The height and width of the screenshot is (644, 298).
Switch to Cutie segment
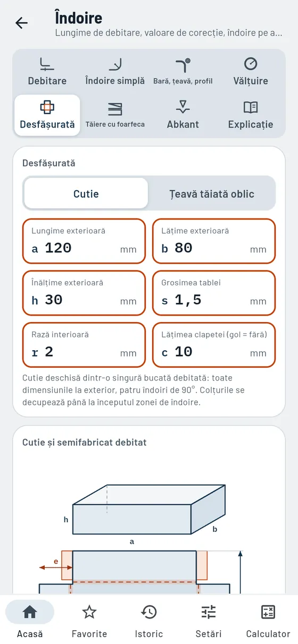coord(86,193)
